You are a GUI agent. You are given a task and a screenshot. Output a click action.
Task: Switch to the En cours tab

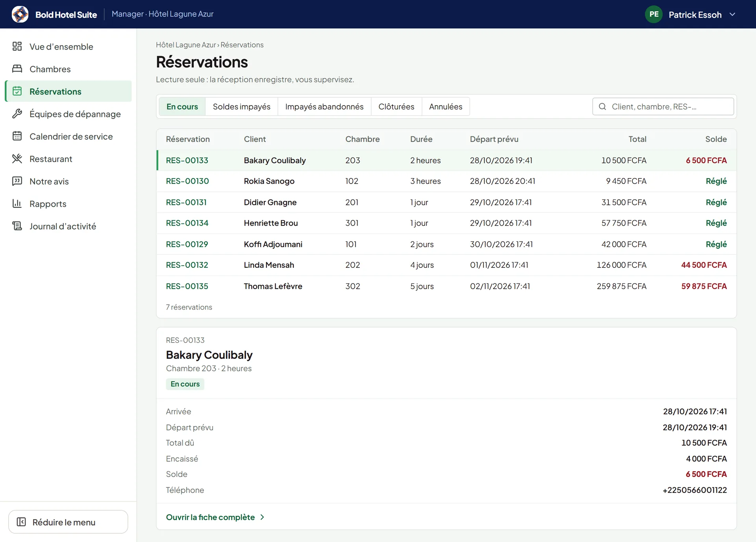[x=182, y=106]
